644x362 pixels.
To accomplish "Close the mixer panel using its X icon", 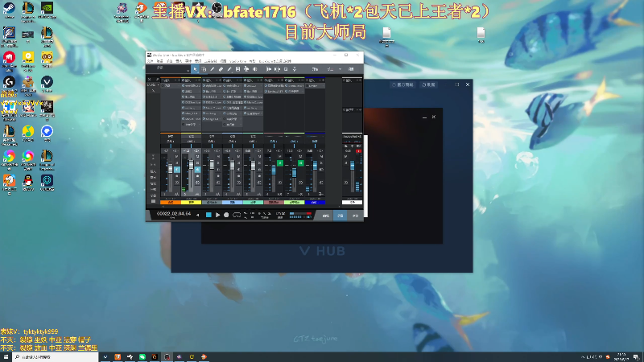I will click(149, 79).
